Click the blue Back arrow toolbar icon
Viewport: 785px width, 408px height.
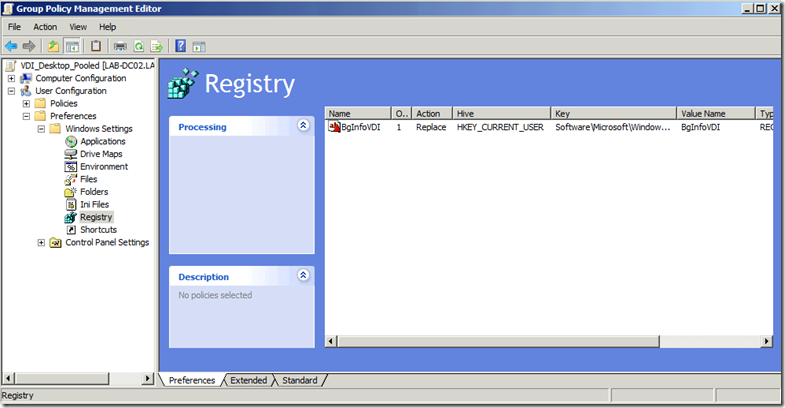(11, 47)
